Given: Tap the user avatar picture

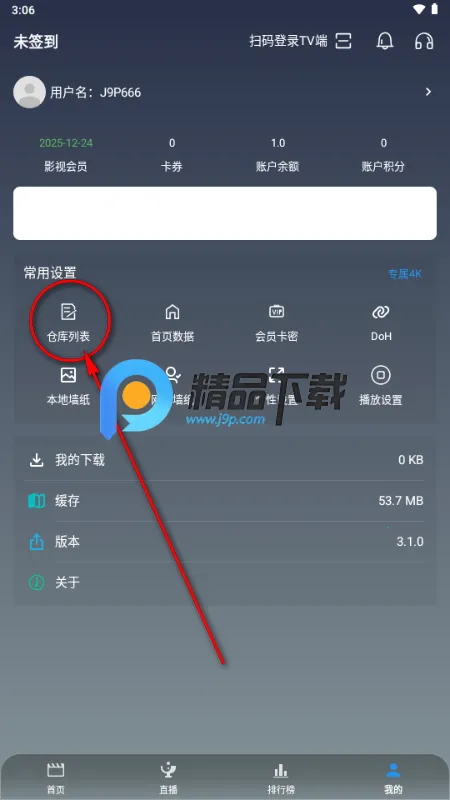Looking at the screenshot, I should (x=29, y=92).
